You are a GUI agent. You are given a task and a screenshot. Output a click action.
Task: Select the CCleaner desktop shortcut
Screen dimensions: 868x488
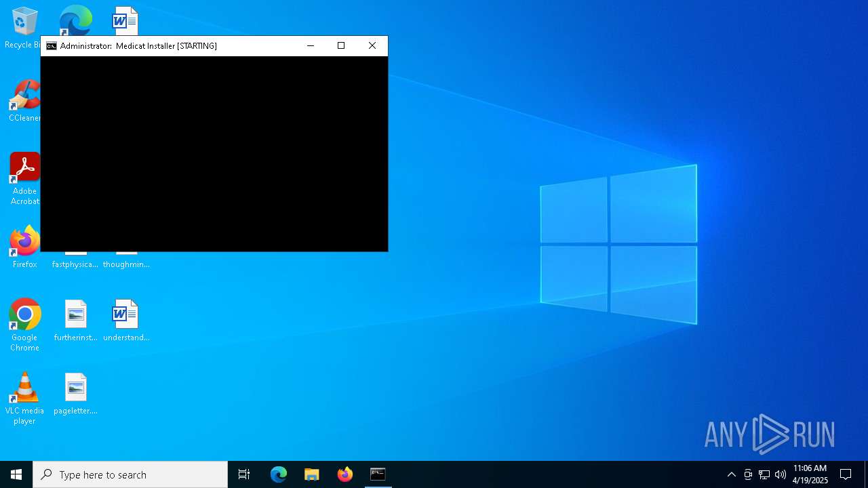24,101
